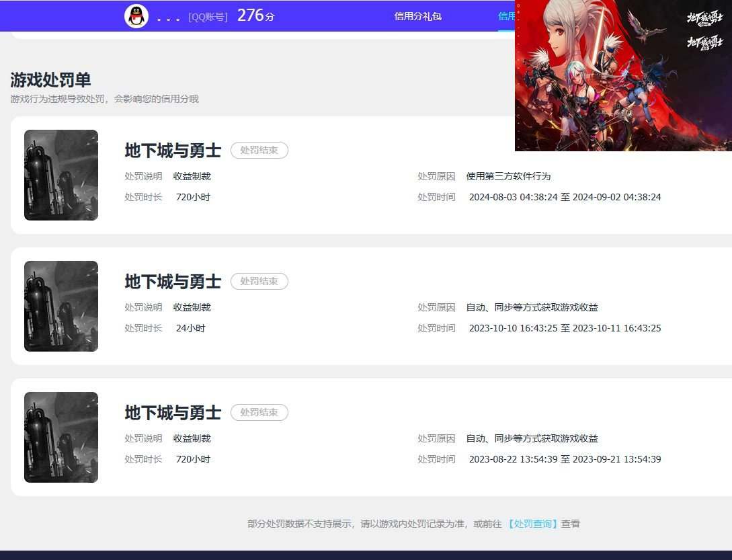Click game thumbnail of 24小时 penalty
This screenshot has height=560, width=732.
[61, 306]
